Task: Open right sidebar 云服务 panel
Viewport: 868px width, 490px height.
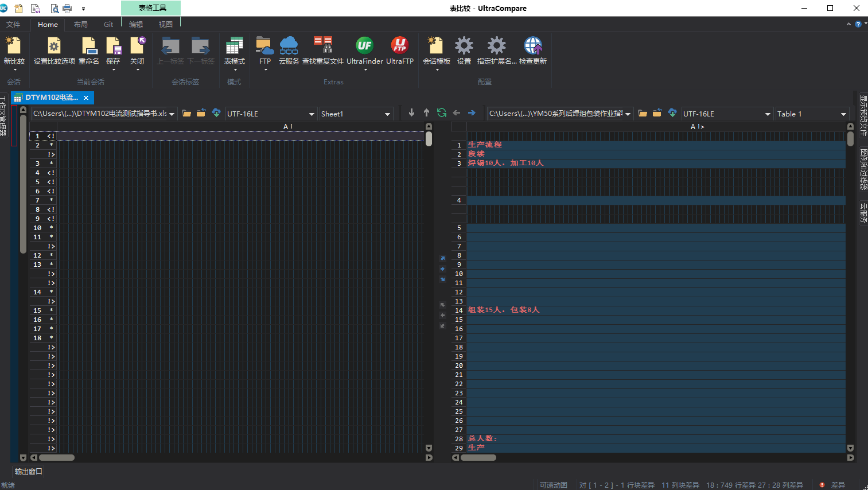Action: click(863, 213)
